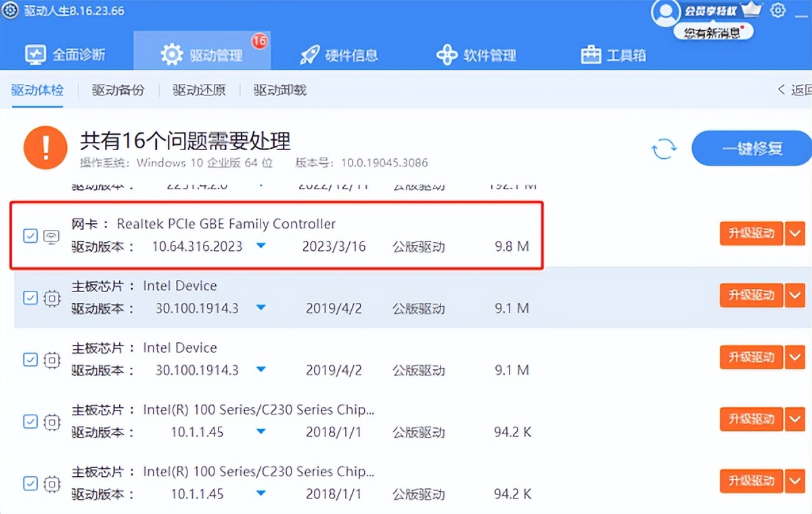Viewport: 812px width, 514px height.
Task: Toggle checkbox of last Intel 100 Series row
Action: 30,482
